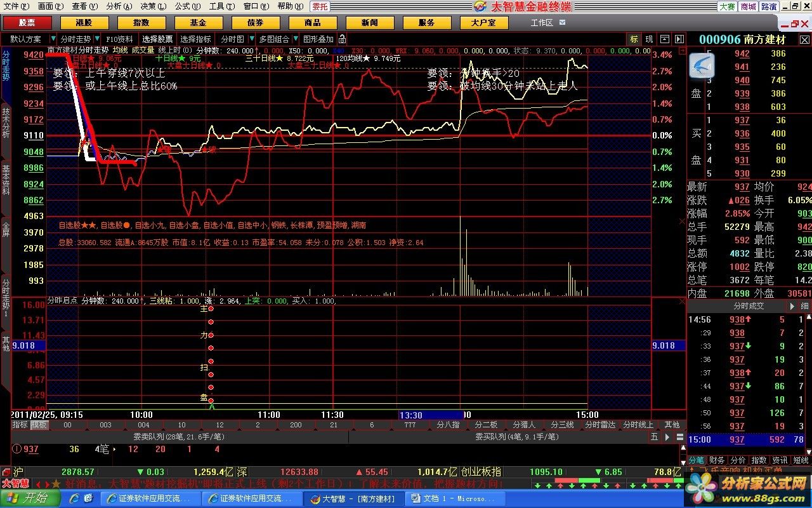Viewport: 812px width, 508px height.
Task: Switch to 基本资料 side tab
Action: pos(6,180)
